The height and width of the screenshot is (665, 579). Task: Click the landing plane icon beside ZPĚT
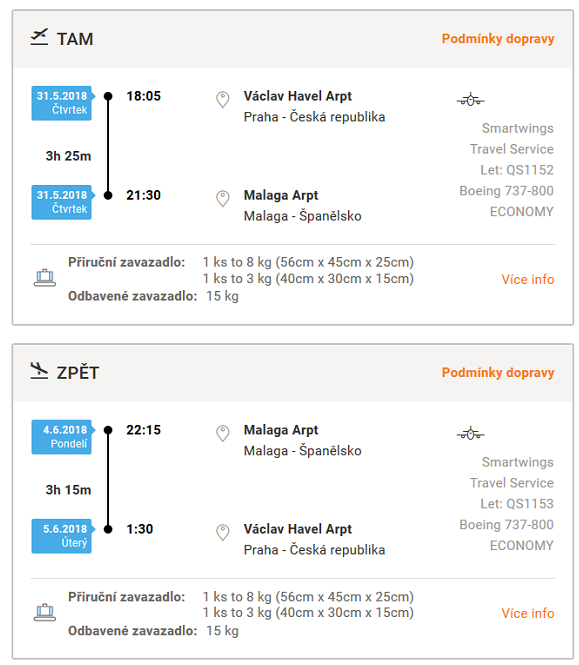39,371
